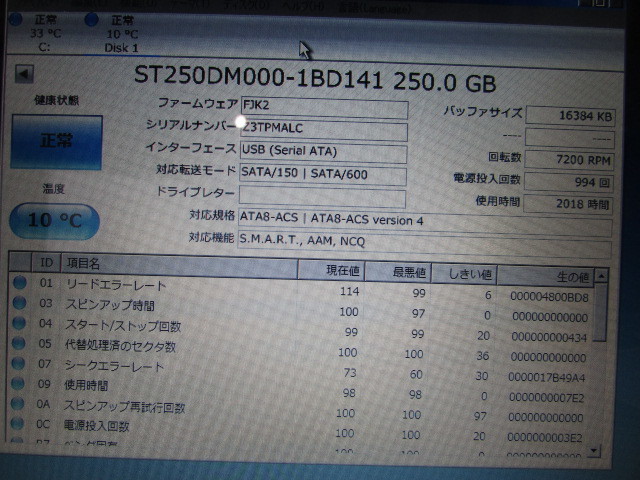The image size is (640, 480).
Task: Click the 項目名 column header
Action: (180, 266)
